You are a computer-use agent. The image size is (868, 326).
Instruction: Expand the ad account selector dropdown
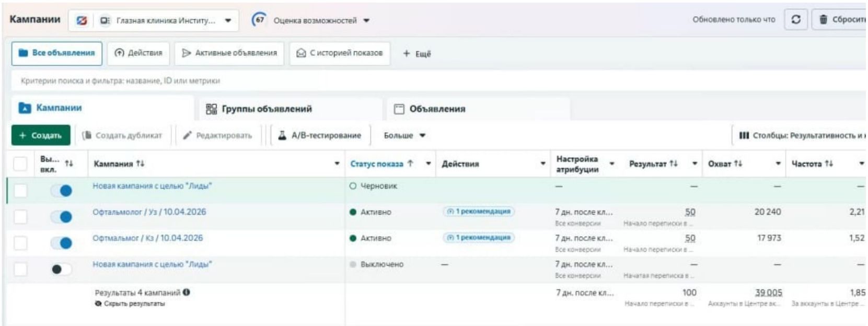tap(228, 21)
